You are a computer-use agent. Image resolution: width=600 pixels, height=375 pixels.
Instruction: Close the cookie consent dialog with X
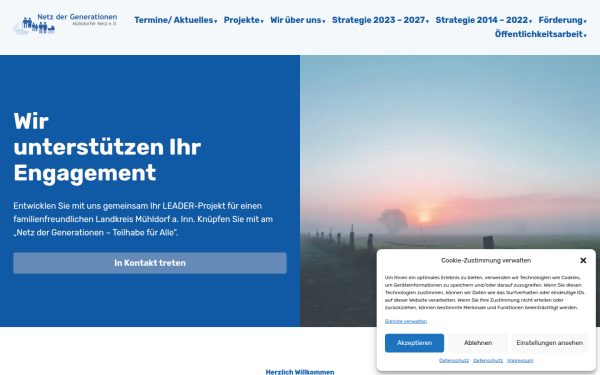(583, 261)
